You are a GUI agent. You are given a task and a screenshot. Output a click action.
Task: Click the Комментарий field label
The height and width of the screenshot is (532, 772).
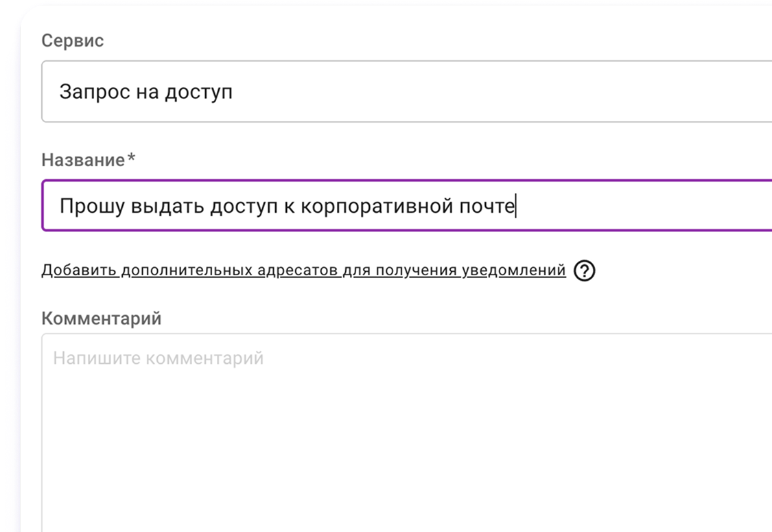tap(102, 319)
